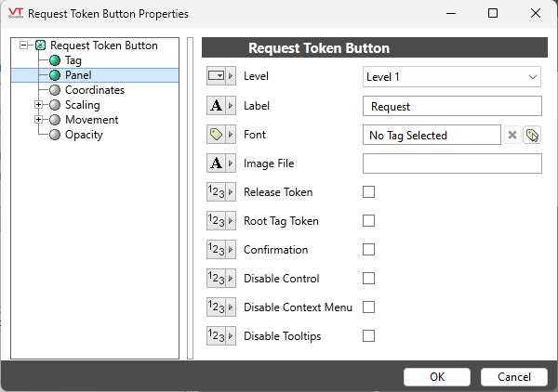Expand the Movement tree node

38,120
